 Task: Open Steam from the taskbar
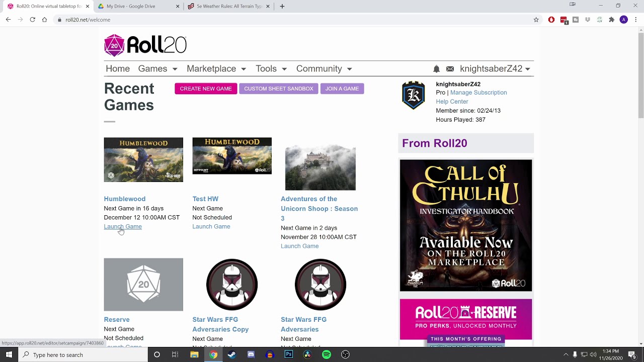[x=232, y=354]
